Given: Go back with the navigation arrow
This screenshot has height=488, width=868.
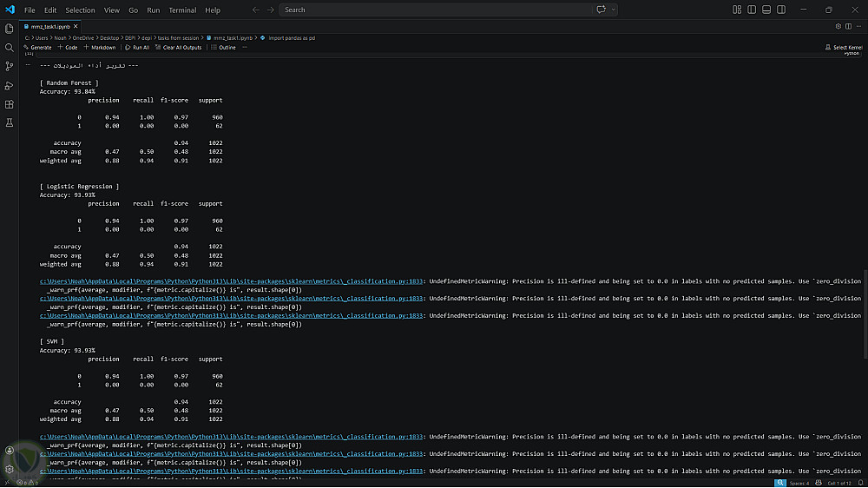Looking at the screenshot, I should click(256, 10).
